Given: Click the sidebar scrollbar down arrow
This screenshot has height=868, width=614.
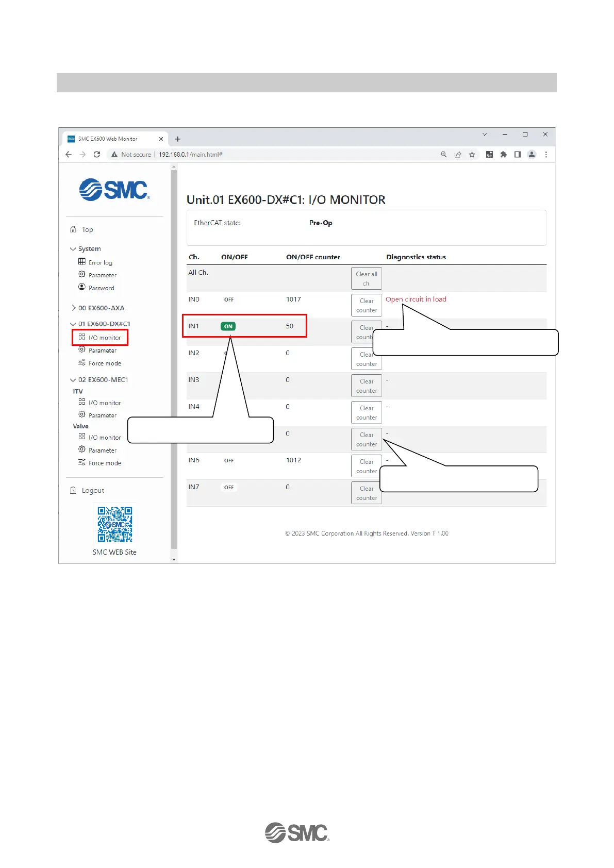Looking at the screenshot, I should point(174,559).
